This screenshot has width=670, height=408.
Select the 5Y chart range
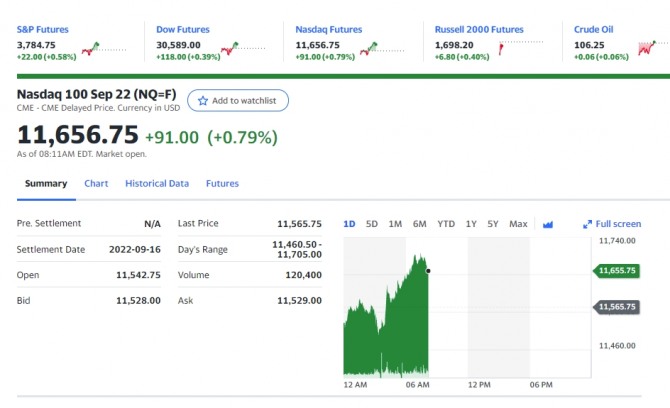(x=493, y=224)
